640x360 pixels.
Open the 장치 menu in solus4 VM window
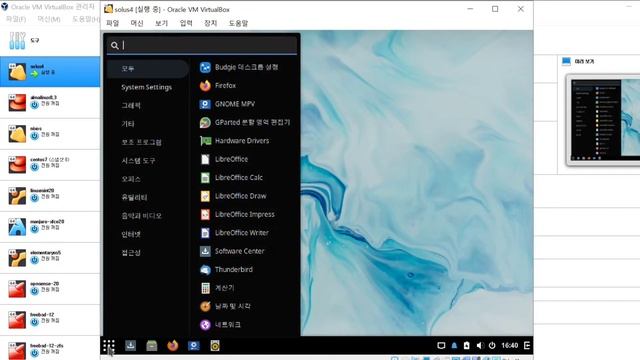tap(210, 23)
